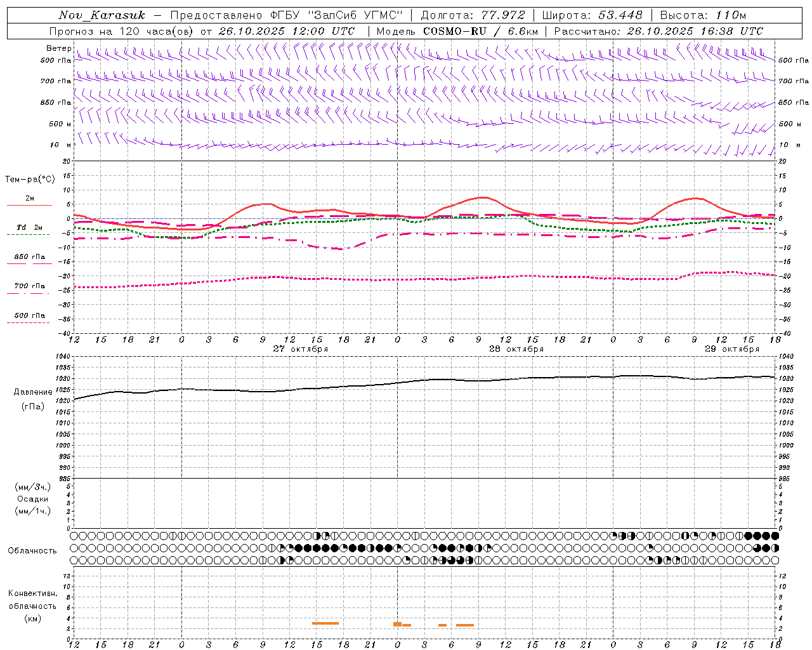812x650 pixels.
Task: Click the "500 м" wind level label at left
Action: tap(60, 124)
